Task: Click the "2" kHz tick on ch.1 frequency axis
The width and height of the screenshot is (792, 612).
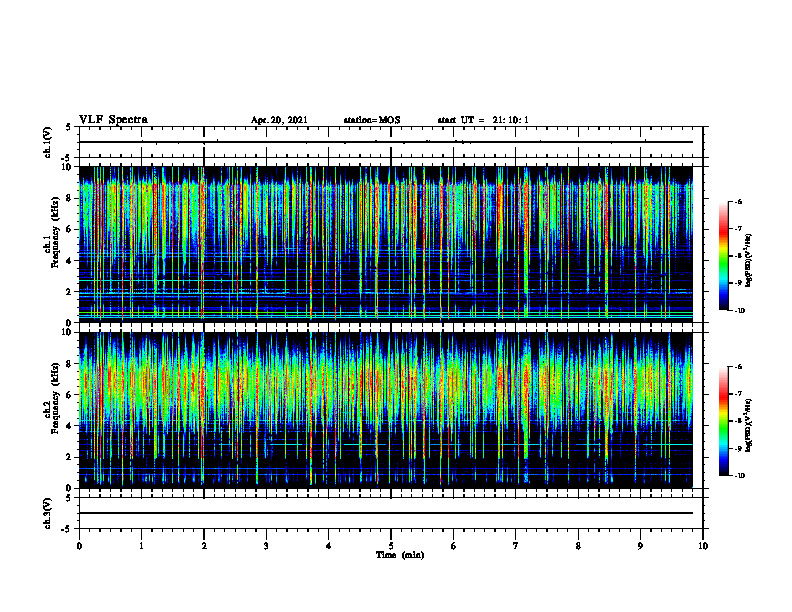Action: point(70,292)
